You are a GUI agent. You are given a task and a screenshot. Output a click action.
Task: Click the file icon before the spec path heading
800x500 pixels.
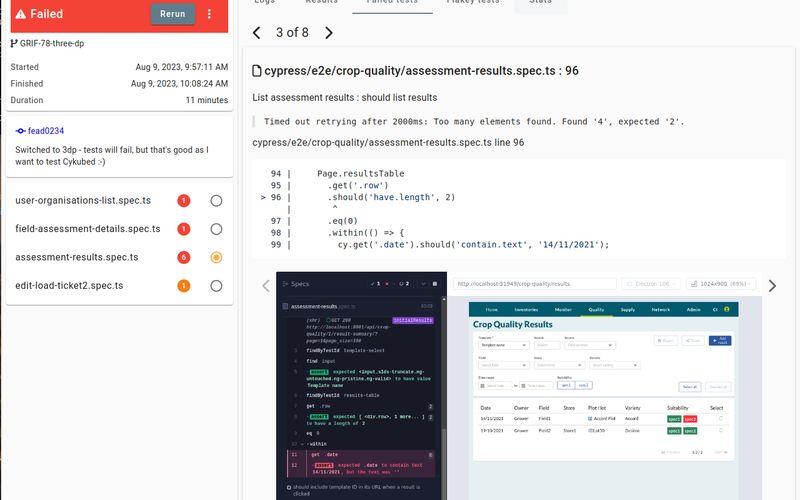tap(257, 71)
